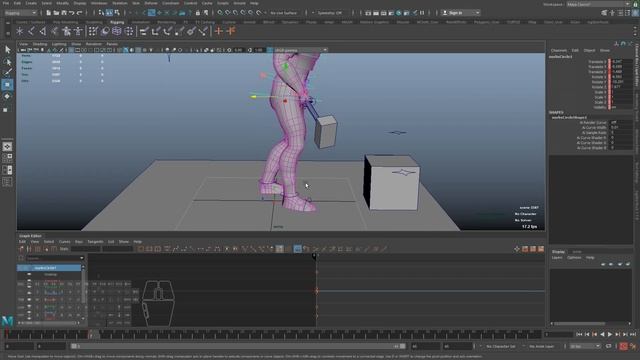The image size is (640, 360).
Task: Open the Channels menu in Channel Box
Action: pos(559,50)
